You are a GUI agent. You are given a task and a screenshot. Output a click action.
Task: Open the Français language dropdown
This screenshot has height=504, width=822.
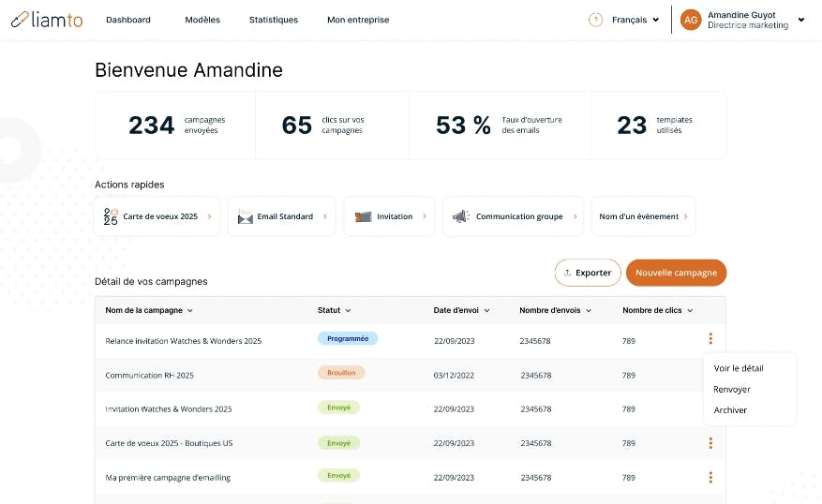coord(635,20)
